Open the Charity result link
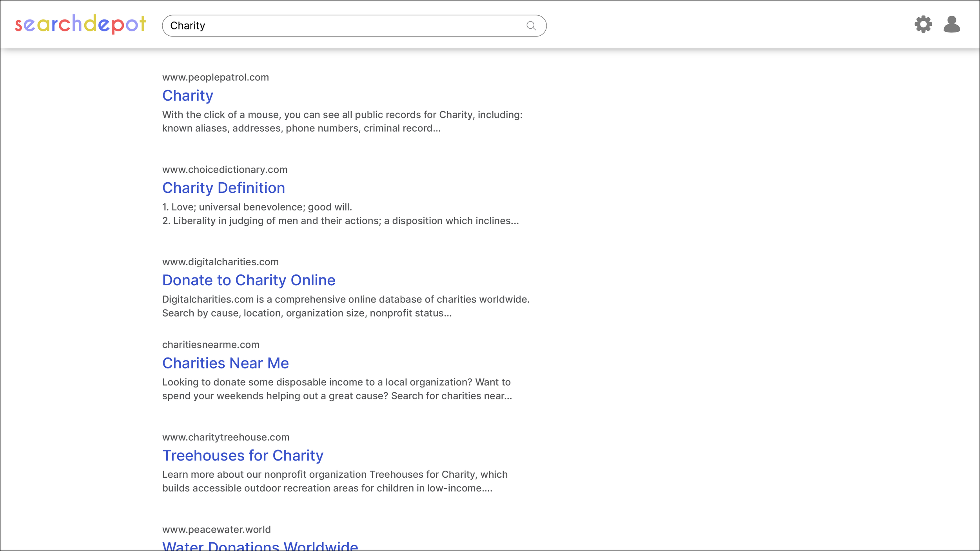Image resolution: width=980 pixels, height=551 pixels. pos(188,96)
